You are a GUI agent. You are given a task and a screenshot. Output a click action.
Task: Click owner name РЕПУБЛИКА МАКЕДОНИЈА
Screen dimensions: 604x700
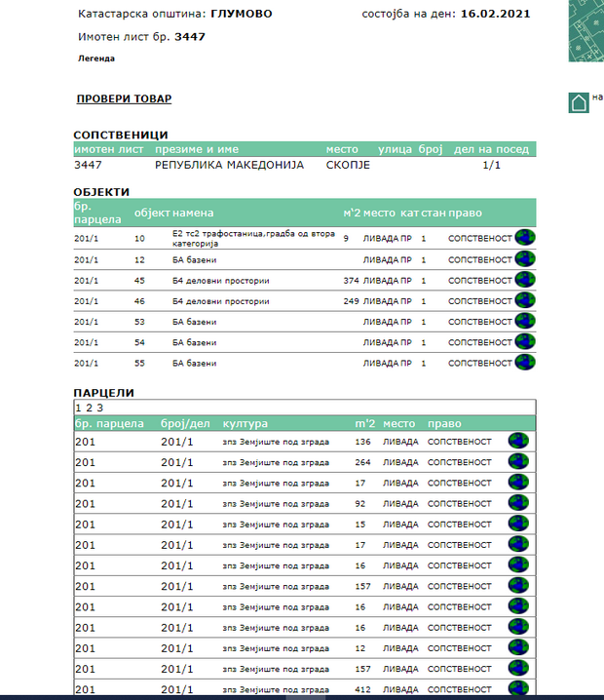click(x=229, y=165)
